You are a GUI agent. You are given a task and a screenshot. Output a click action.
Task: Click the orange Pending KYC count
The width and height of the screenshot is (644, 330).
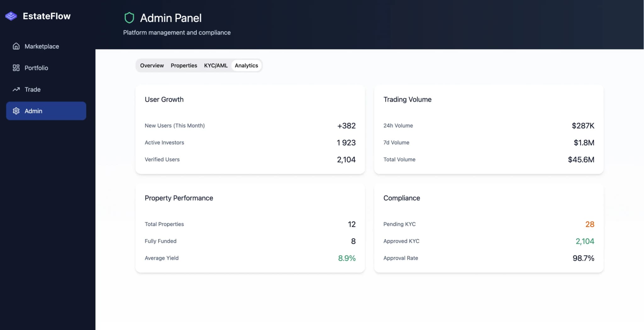click(590, 224)
